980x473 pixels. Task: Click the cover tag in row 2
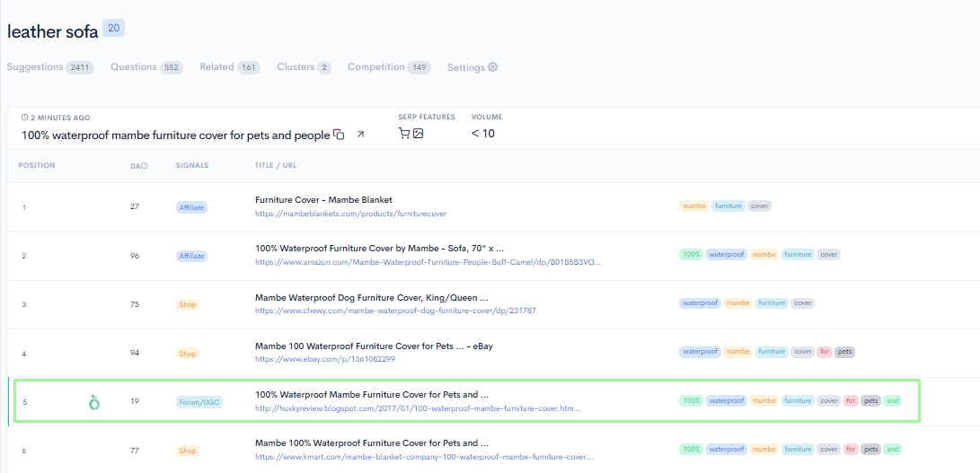pyautogui.click(x=829, y=254)
